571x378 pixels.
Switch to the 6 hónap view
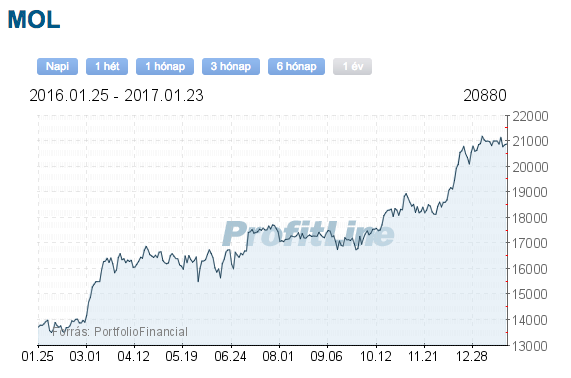click(296, 66)
